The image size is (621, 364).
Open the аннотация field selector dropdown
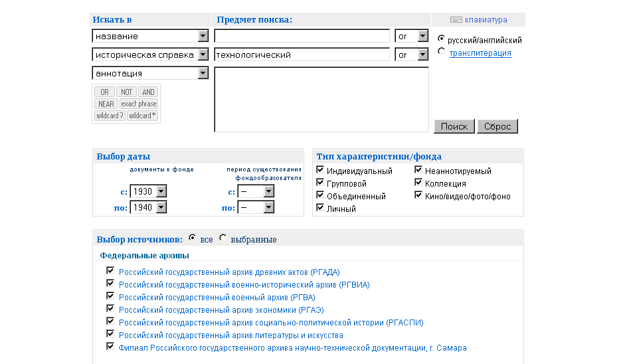pyautogui.click(x=203, y=73)
